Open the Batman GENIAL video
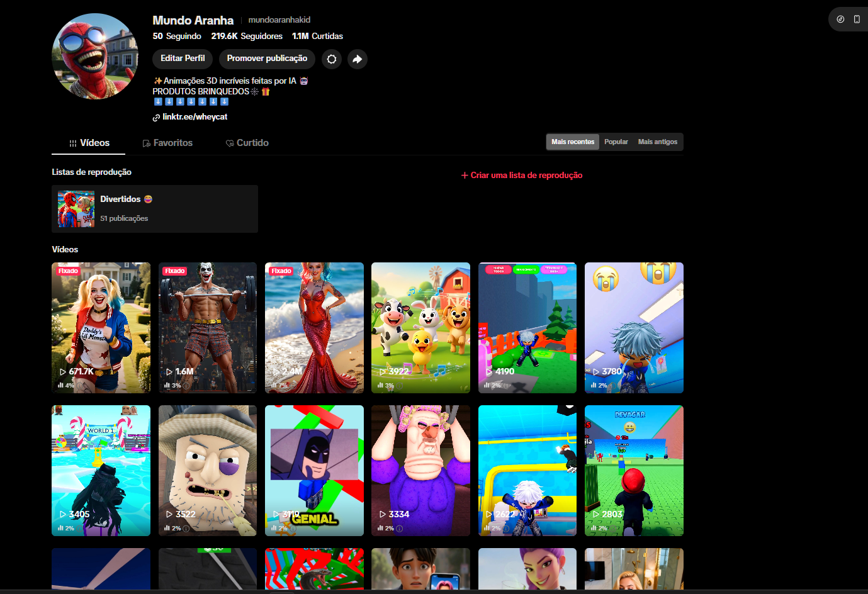868x594 pixels. click(314, 471)
